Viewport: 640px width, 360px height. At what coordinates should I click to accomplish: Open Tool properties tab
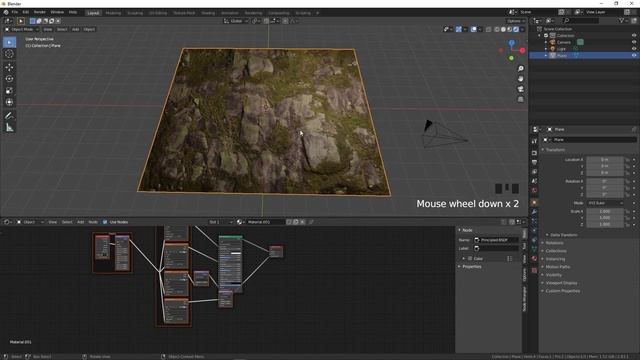(x=534, y=141)
